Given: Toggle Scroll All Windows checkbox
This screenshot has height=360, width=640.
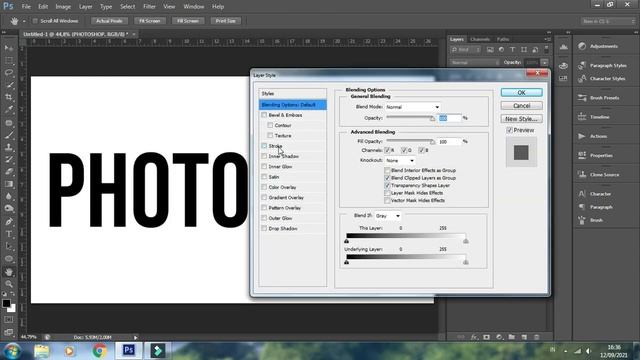Looking at the screenshot, I should (x=35, y=21).
